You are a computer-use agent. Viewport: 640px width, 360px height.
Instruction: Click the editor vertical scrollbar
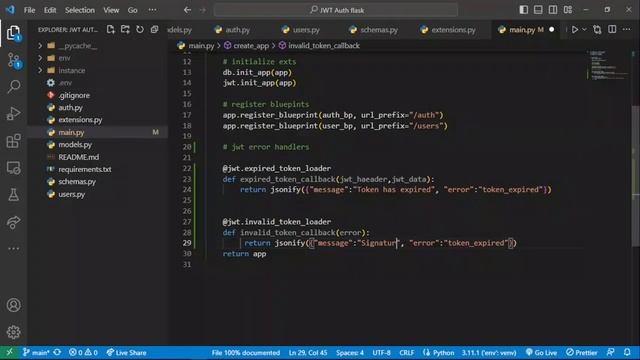(636, 176)
